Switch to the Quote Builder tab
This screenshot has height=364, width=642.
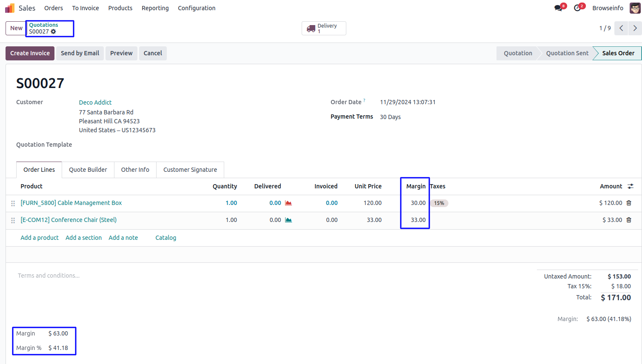[88, 170]
